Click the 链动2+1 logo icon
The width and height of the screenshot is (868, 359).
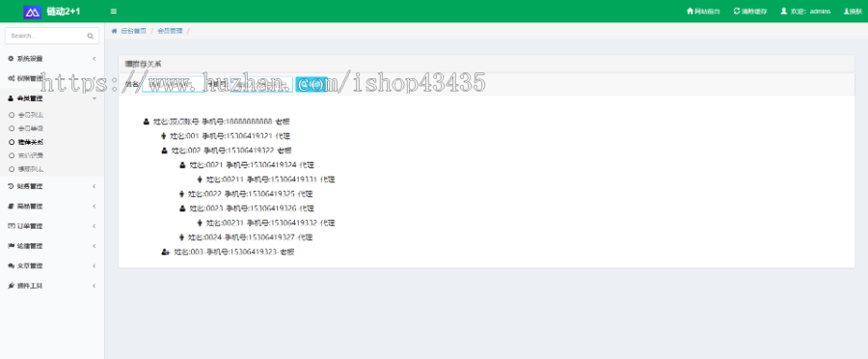(33, 11)
